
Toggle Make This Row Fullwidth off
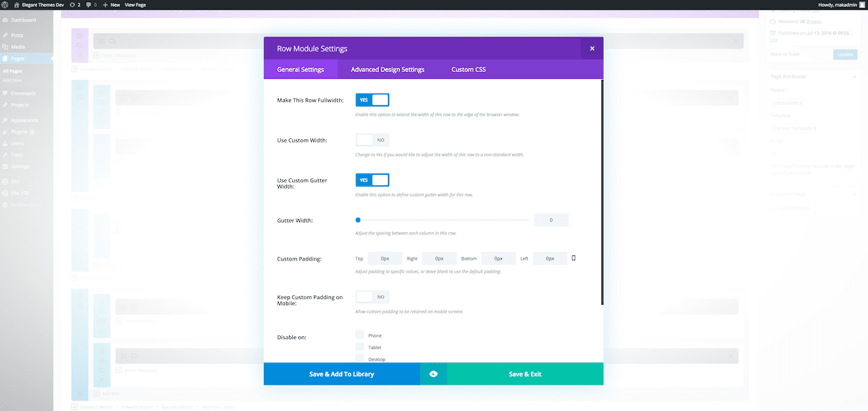pos(372,100)
